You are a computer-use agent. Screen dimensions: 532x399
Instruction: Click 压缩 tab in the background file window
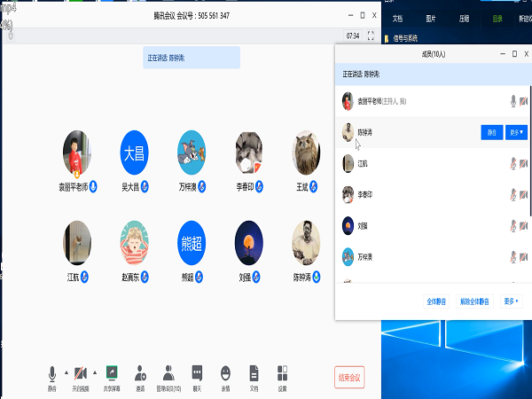point(464,19)
